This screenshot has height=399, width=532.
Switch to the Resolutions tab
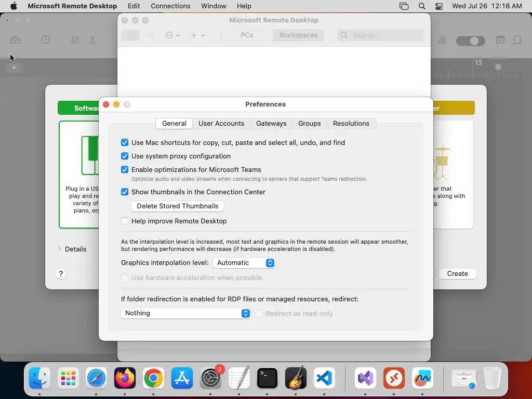click(351, 124)
